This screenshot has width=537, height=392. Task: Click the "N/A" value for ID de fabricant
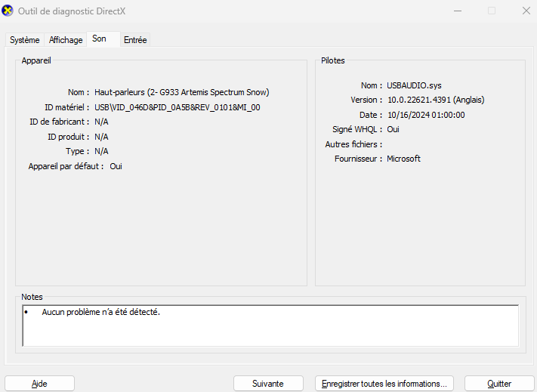click(x=101, y=122)
